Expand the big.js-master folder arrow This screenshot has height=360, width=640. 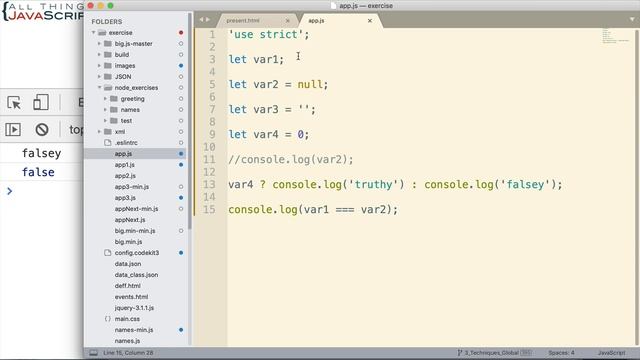[99, 43]
